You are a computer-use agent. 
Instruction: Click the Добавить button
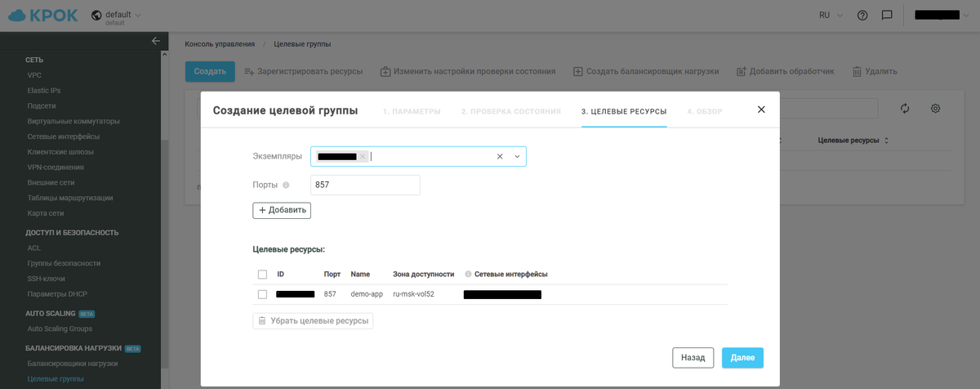(282, 210)
